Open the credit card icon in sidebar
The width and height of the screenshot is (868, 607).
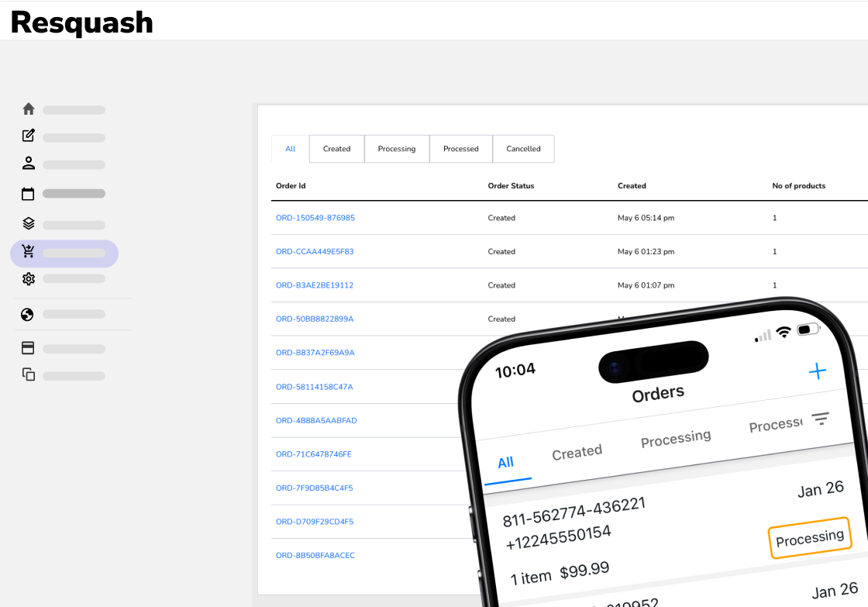(x=28, y=348)
